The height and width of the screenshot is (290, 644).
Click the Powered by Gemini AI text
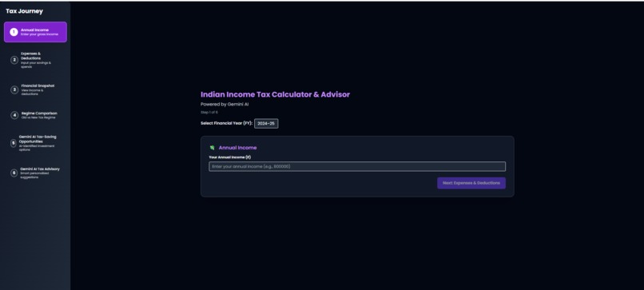click(225, 105)
